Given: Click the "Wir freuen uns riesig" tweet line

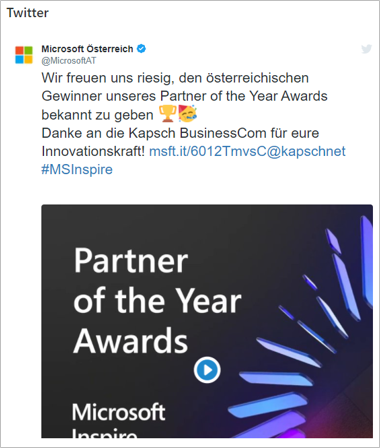Looking at the screenshot, I should (175, 78).
